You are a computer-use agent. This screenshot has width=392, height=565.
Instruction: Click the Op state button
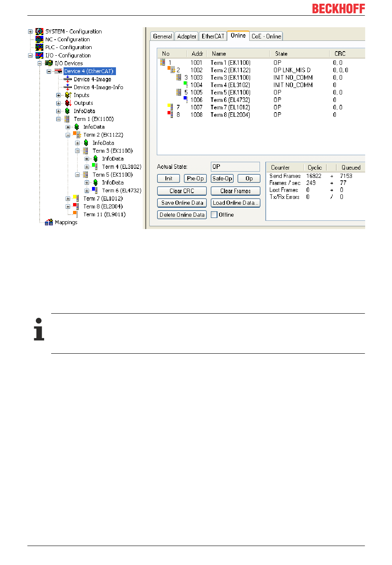tap(249, 178)
